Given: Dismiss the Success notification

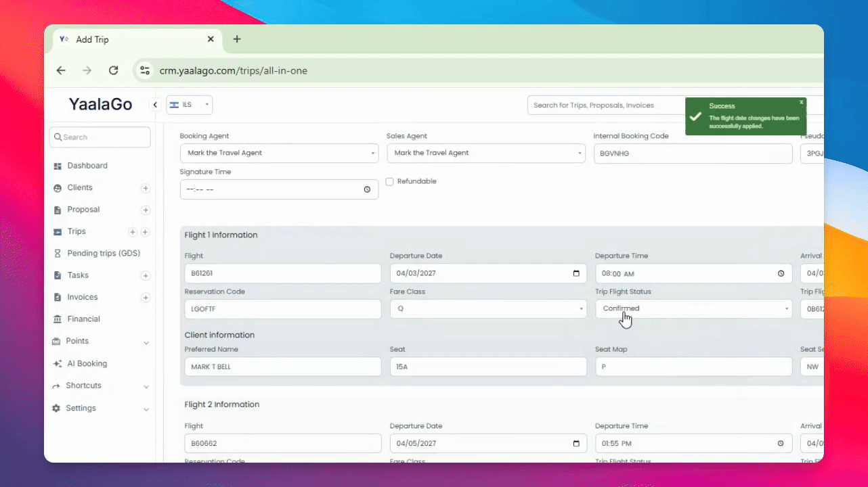Looking at the screenshot, I should click(802, 102).
